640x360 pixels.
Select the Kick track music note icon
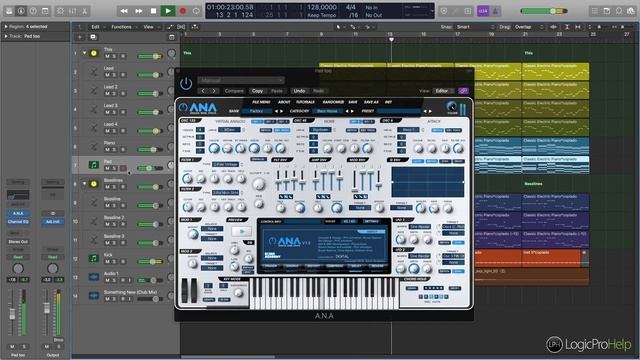tap(94, 258)
